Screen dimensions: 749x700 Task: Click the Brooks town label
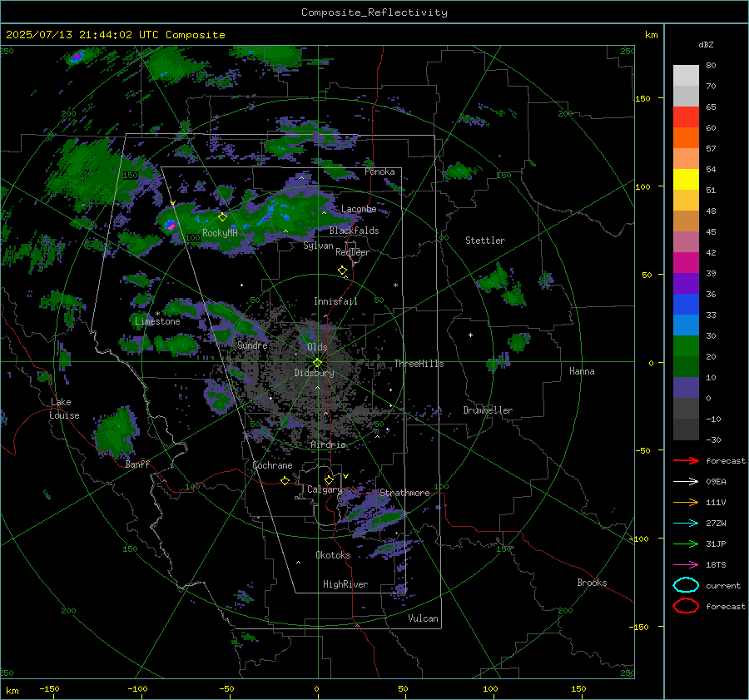592,583
